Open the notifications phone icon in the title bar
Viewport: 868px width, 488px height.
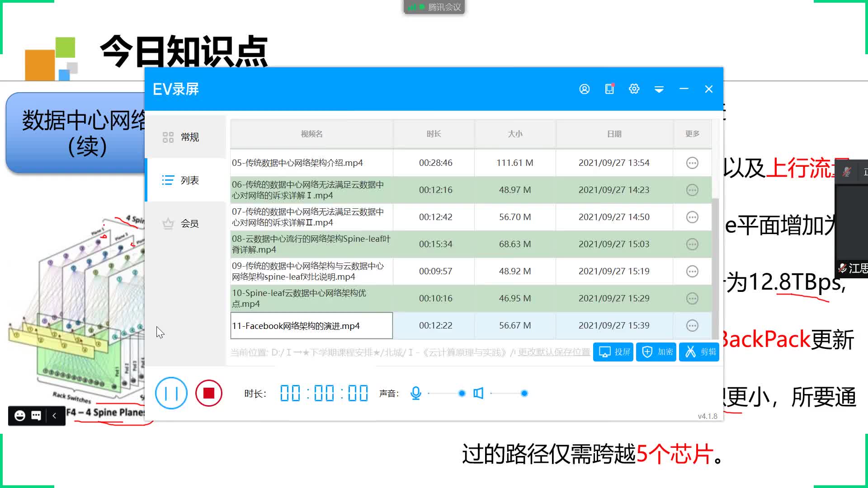point(609,89)
